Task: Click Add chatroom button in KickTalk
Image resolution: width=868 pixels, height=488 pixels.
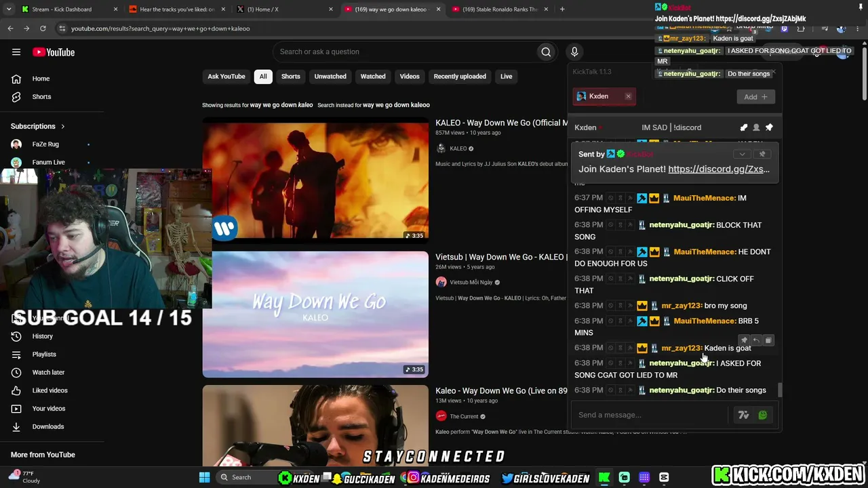Action: coord(755,97)
